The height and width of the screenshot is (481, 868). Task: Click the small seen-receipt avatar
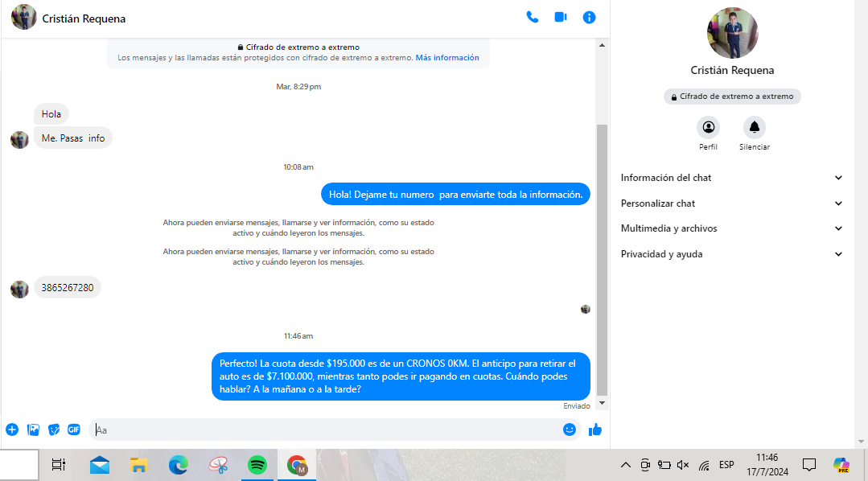pyautogui.click(x=585, y=310)
